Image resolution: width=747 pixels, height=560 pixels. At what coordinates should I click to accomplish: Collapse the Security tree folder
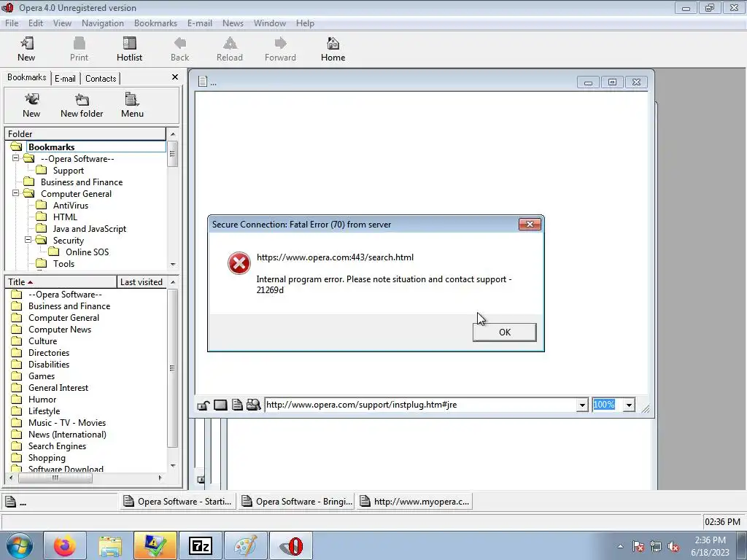click(x=28, y=240)
